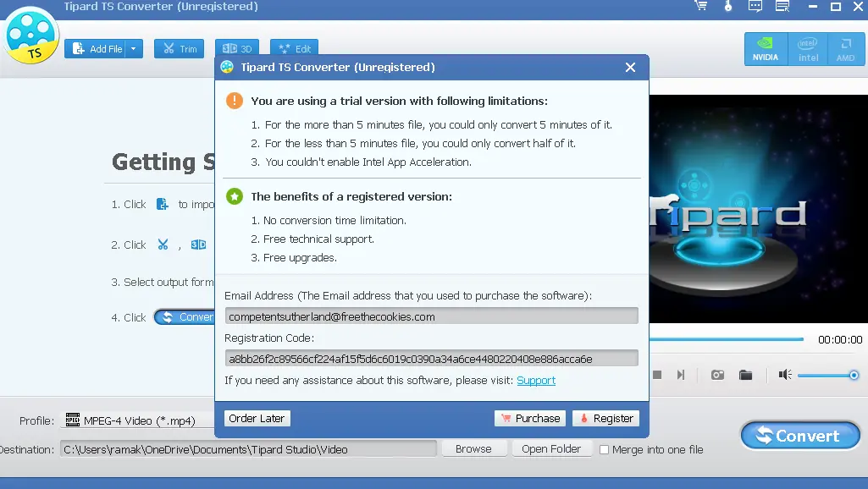
Task: Check the Merge into one file checkbox
Action: [x=604, y=449]
